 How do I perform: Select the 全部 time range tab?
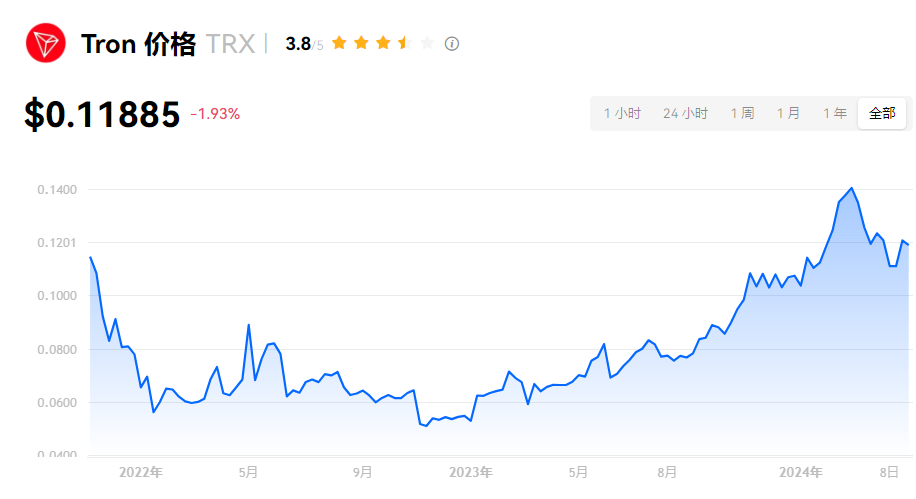tap(882, 114)
